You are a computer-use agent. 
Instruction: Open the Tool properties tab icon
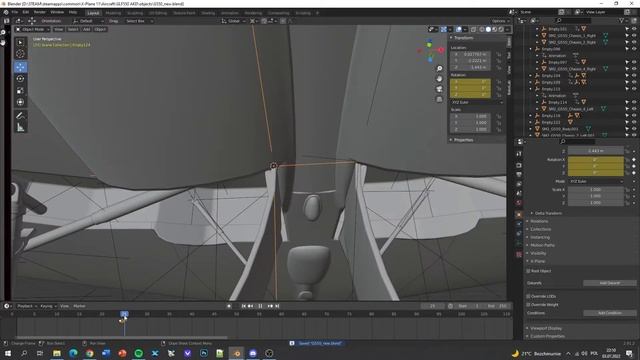pyautogui.click(x=519, y=154)
